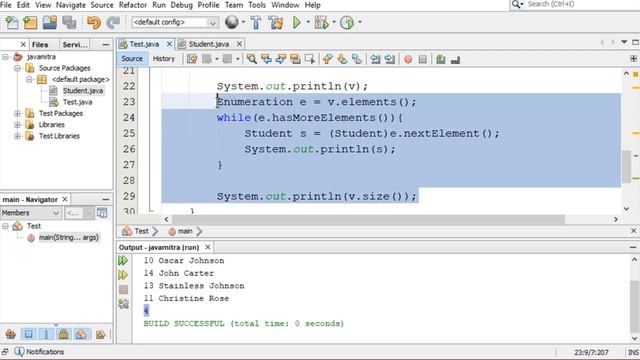Open the configuration dropdown showing default config

tap(175, 22)
